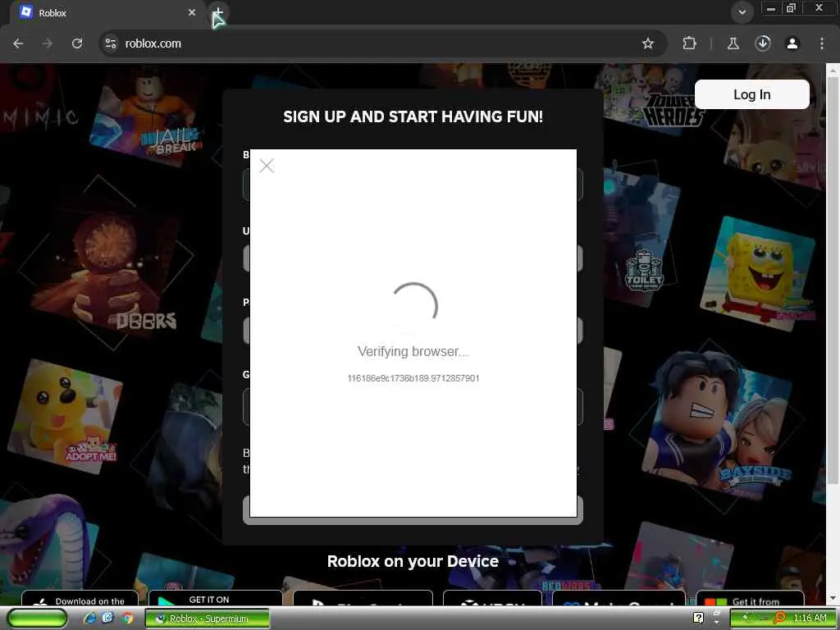840x630 pixels.
Task: Click the forward navigation arrow
Action: pos(48,43)
